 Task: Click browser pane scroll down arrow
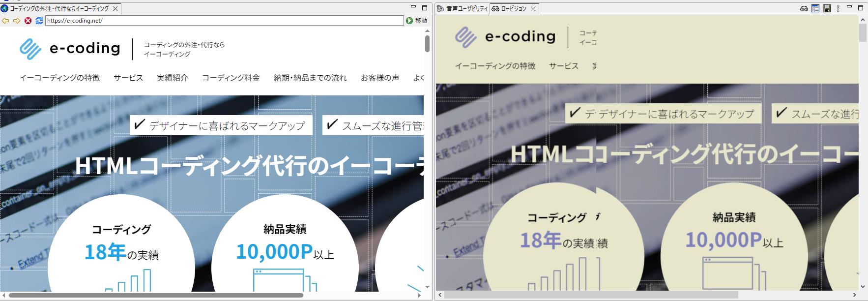pyautogui.click(x=427, y=287)
